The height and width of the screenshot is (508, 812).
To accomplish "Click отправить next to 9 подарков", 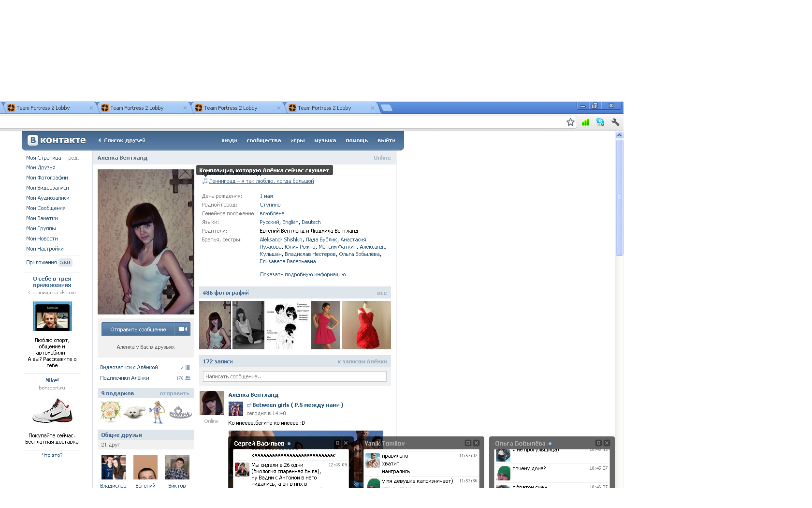I will tap(174, 393).
